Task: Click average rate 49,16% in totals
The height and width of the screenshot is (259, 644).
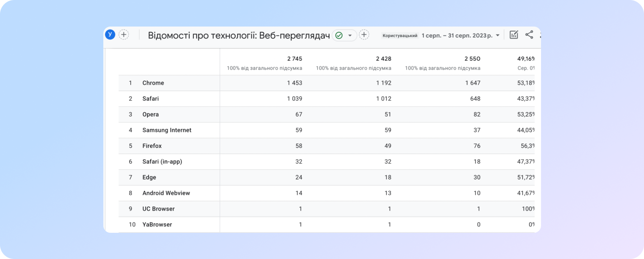Action: tap(526, 58)
